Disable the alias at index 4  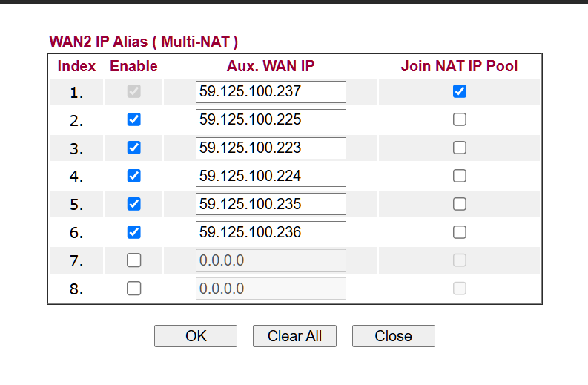(133, 176)
